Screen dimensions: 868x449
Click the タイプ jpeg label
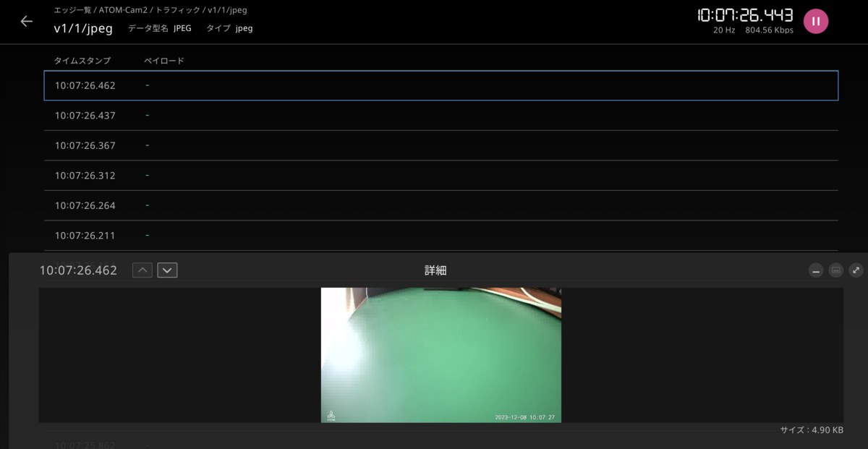point(229,28)
